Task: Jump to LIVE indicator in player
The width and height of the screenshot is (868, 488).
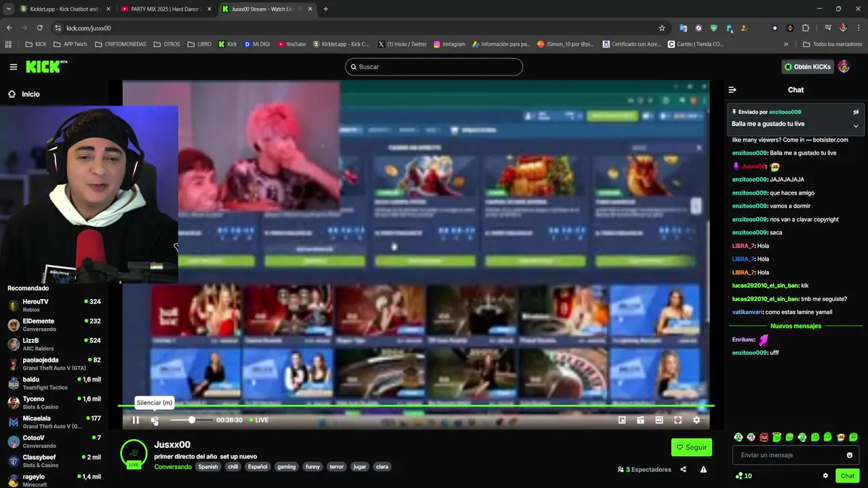Action: (x=259, y=420)
